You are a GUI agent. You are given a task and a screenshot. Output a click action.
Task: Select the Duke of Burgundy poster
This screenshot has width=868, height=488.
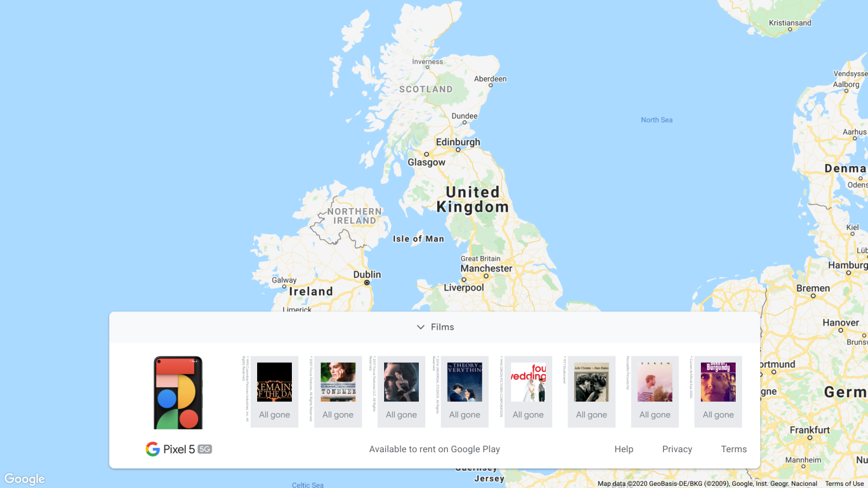(x=718, y=382)
